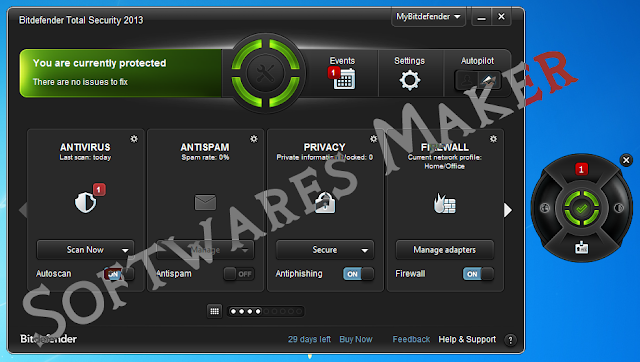Open the module grid overview icon
Image resolution: width=640 pixels, height=362 pixels.
[x=214, y=311]
